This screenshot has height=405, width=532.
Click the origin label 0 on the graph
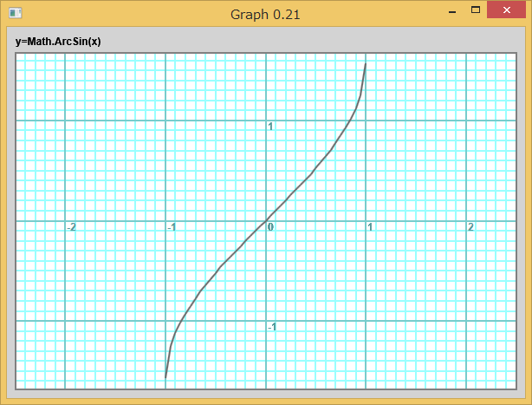(x=270, y=226)
